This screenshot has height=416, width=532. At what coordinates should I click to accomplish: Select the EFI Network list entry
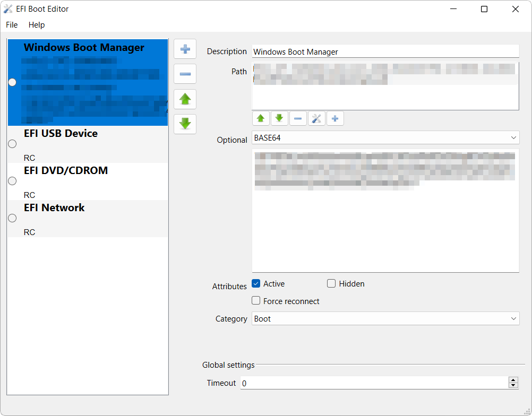click(88, 219)
